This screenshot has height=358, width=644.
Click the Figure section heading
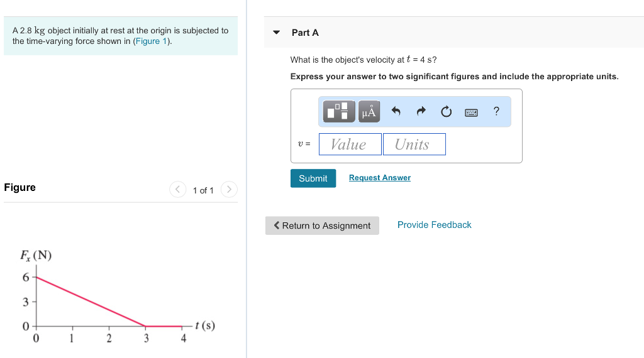(x=20, y=187)
